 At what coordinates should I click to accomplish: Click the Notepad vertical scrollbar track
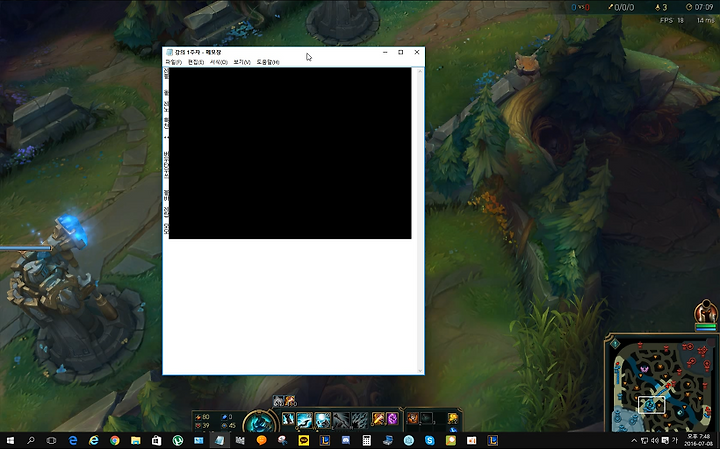[420, 220]
